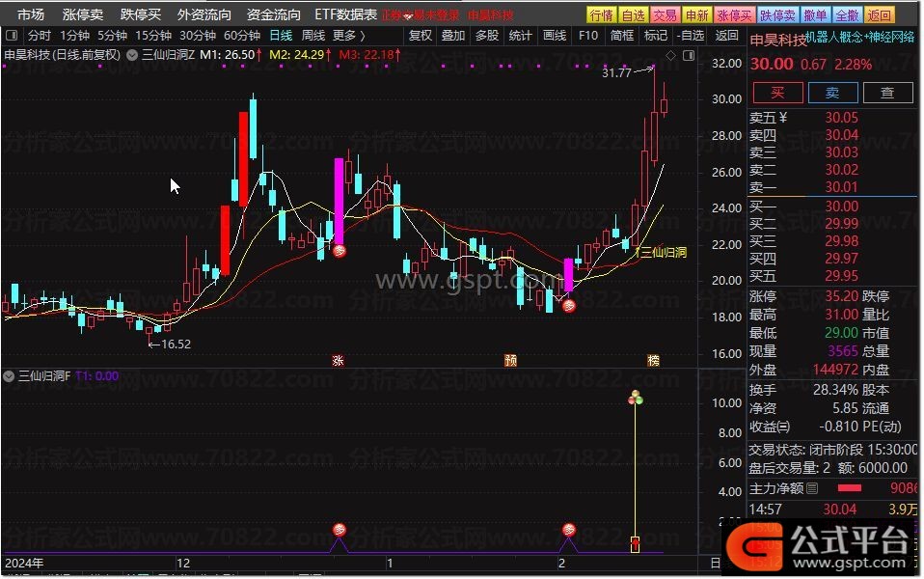
Task: Click the 多 signal marker on February's magenta candle
Action: (x=569, y=305)
